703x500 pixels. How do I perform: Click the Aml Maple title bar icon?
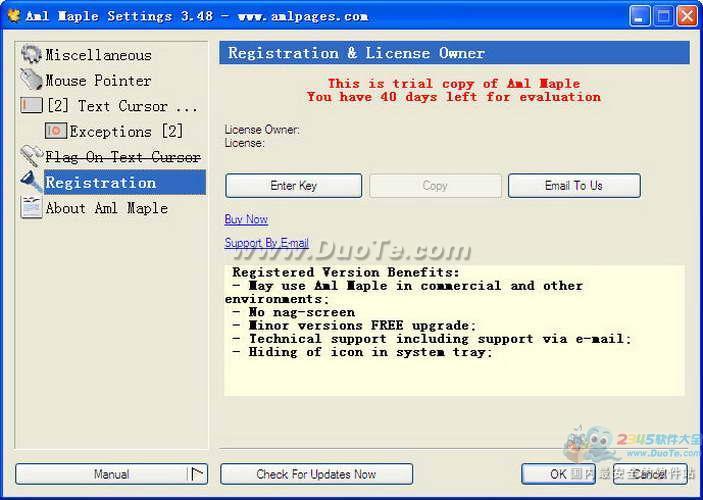coord(14,16)
